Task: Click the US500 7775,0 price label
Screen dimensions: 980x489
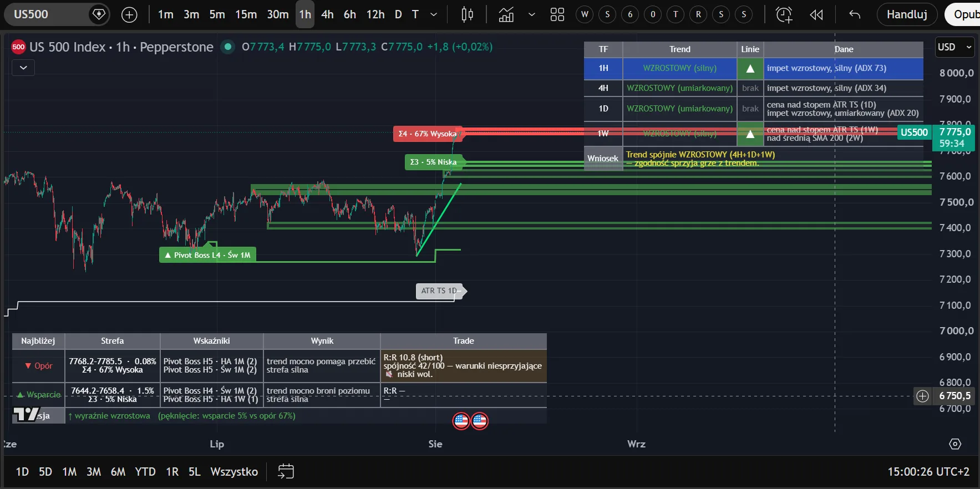Action: tap(935, 137)
